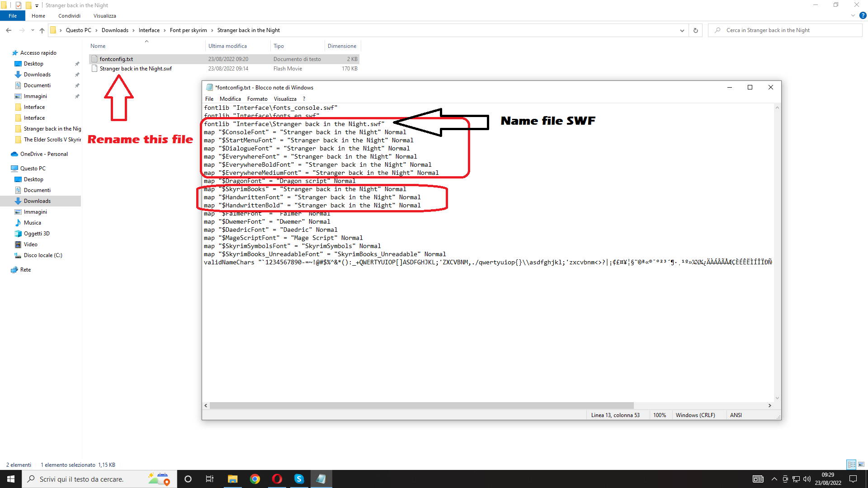Open volume control in system tray

807,479
